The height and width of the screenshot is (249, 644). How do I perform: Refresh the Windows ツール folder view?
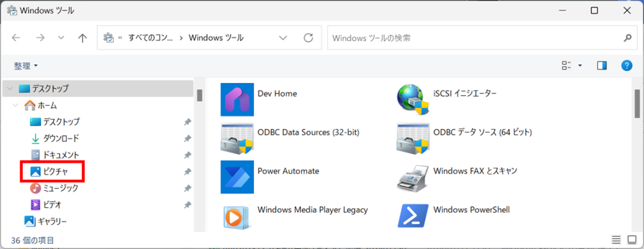pos(308,38)
